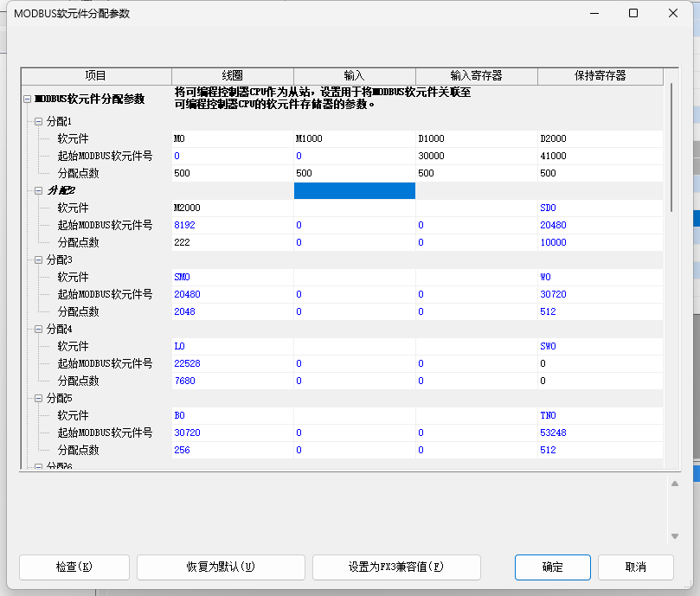Click the 8192 start MODBUS number cell
This screenshot has height=596, width=700.
232,225
